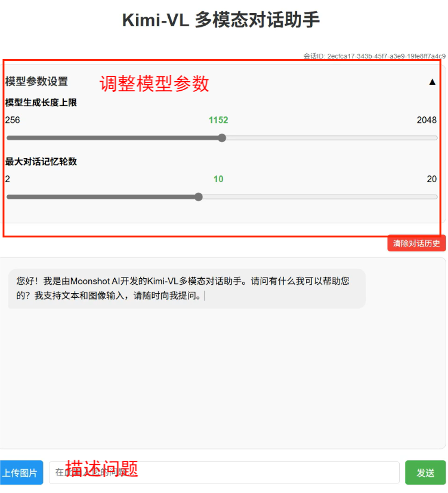This screenshot has height=493, width=448.
Task: Click the maximum rounds value 20
Action: coord(432,179)
